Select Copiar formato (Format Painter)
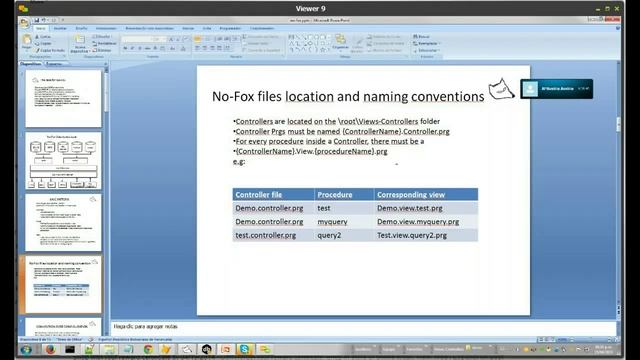This screenshot has width=640, height=360. 50,50
